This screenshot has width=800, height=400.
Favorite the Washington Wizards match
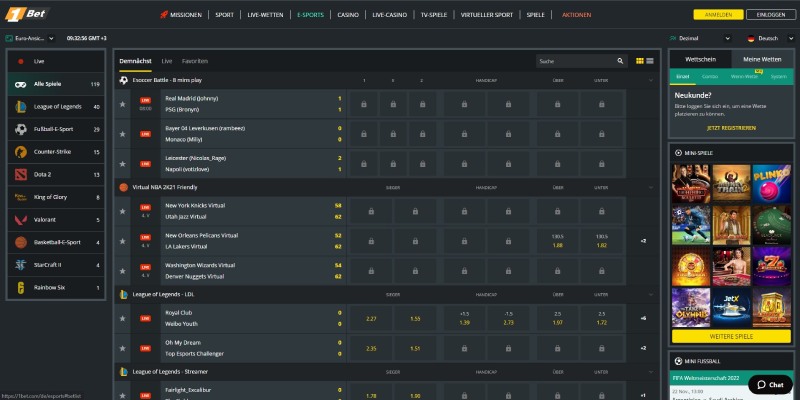(x=122, y=271)
